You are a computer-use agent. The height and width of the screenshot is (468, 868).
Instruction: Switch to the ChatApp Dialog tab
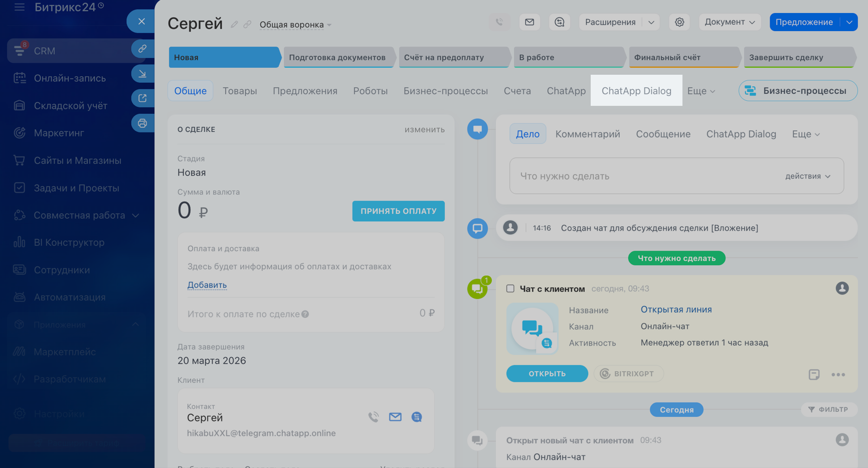(x=636, y=91)
